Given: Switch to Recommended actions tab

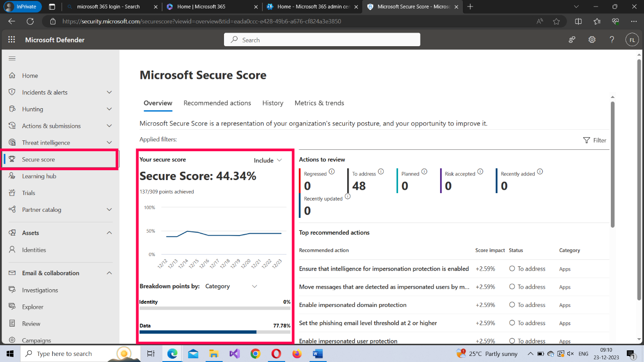Looking at the screenshot, I should pos(217,103).
